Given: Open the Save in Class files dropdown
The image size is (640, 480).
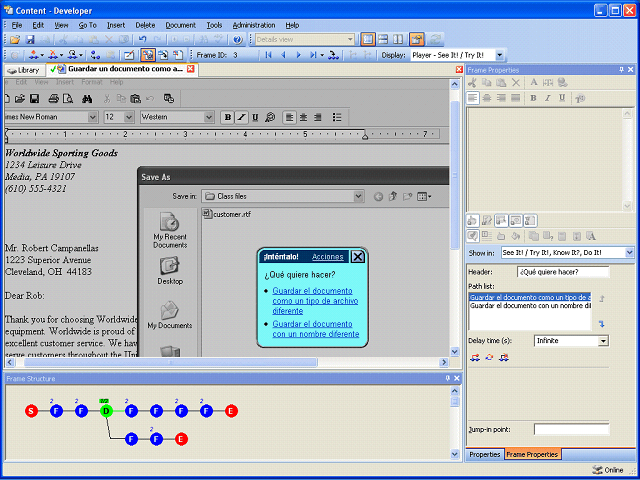Looking at the screenshot, I should tap(358, 196).
